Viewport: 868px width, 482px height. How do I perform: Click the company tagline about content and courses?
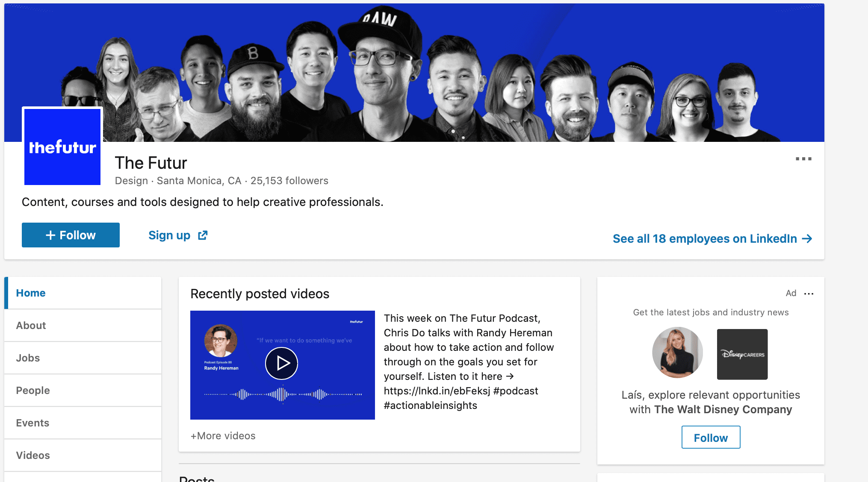coord(203,202)
